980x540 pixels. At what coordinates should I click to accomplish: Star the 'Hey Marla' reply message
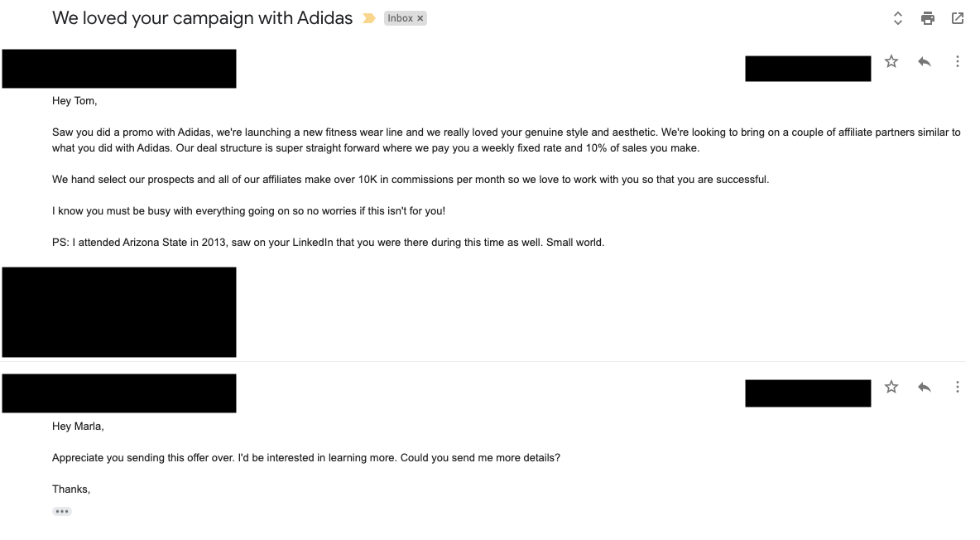pyautogui.click(x=891, y=387)
